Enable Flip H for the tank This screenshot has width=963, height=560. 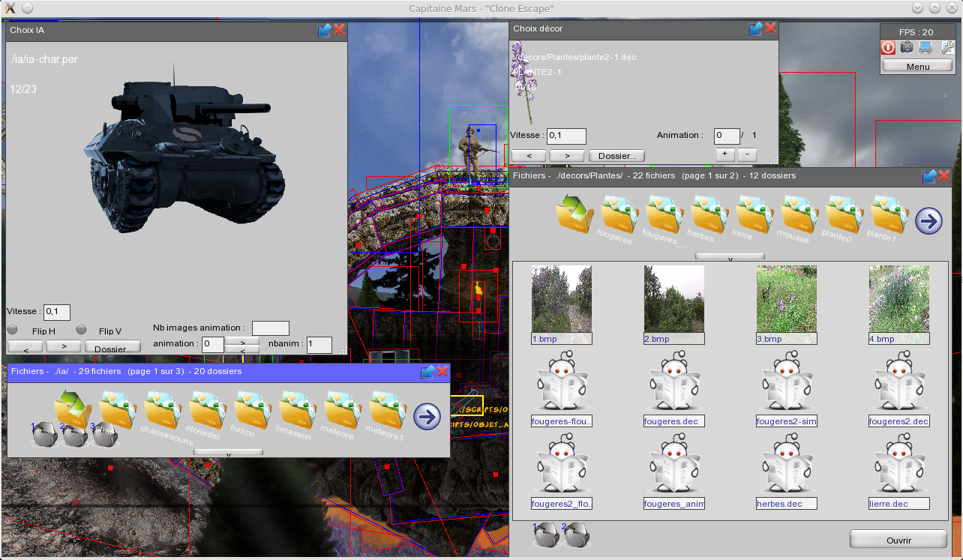coord(13,328)
